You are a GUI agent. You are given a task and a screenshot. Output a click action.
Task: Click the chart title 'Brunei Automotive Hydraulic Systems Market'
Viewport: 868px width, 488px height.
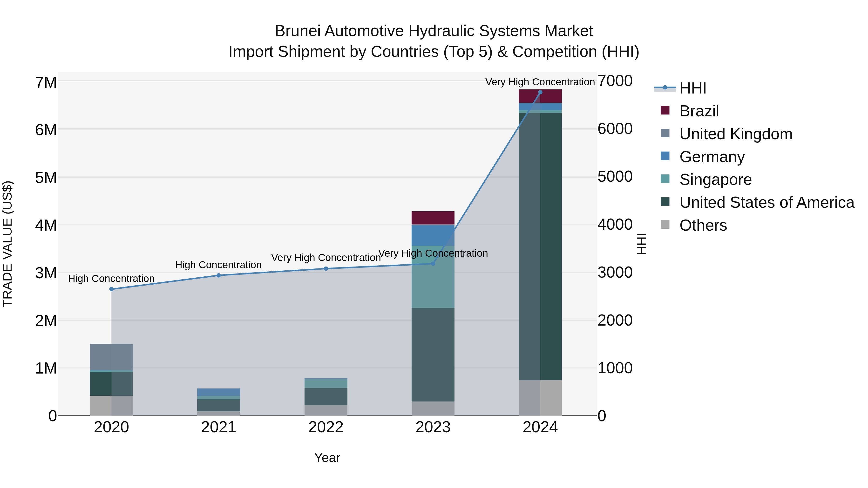tap(434, 31)
